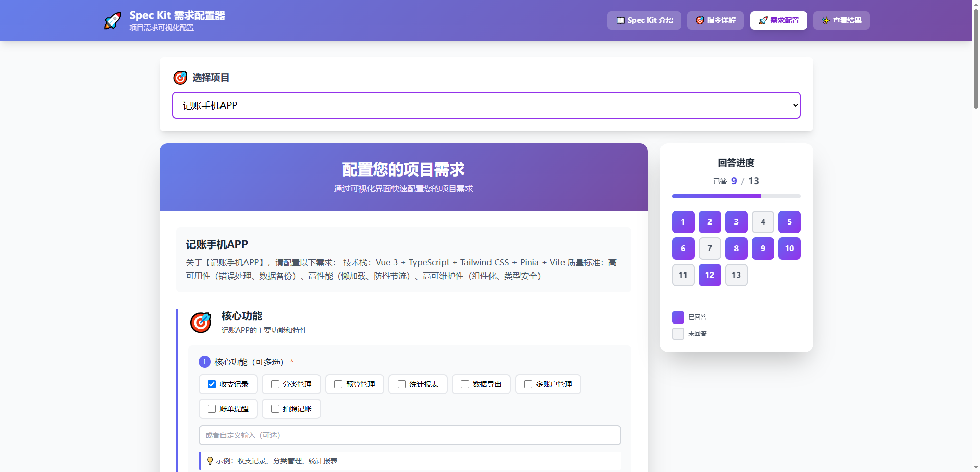Click the target icon beside 核心功能 heading

click(x=201, y=322)
